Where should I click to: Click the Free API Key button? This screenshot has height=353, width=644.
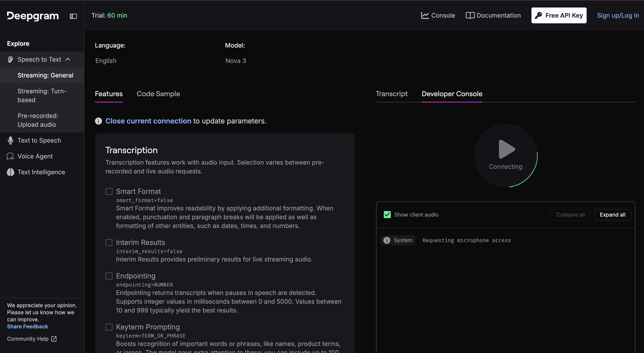[559, 16]
